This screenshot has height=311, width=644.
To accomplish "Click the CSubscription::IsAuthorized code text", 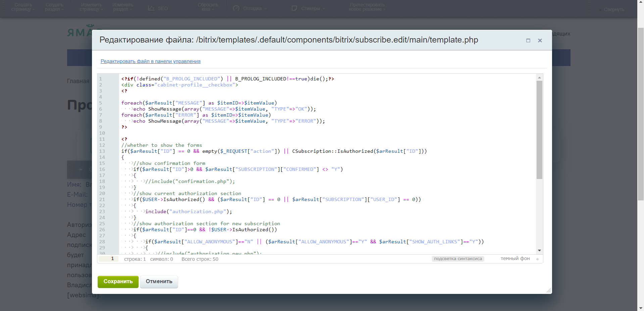I will pyautogui.click(x=333, y=151).
